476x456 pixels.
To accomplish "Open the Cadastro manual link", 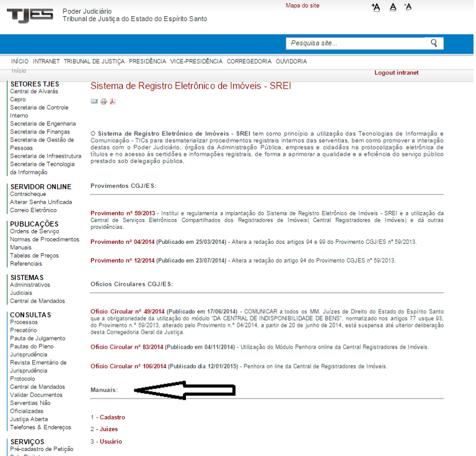I will 112,418.
